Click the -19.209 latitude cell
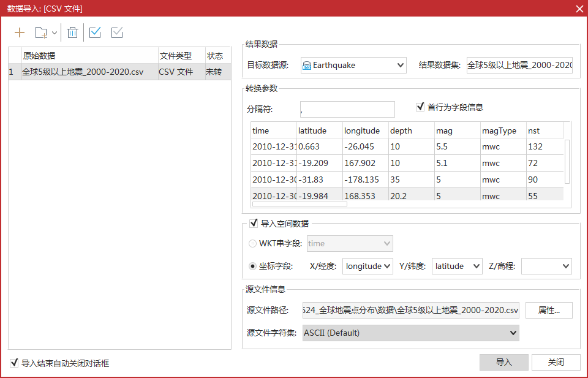Screen dimensions: 588x378 click(320, 163)
